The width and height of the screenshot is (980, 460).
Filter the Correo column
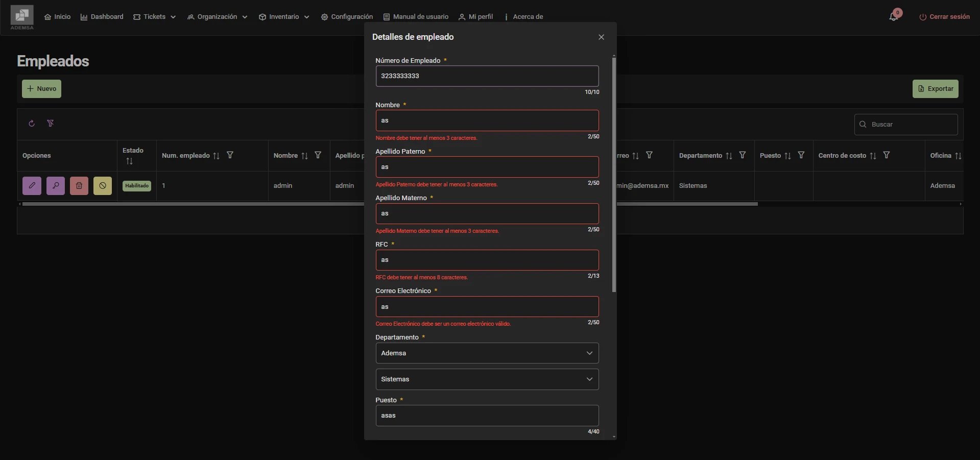pos(649,155)
